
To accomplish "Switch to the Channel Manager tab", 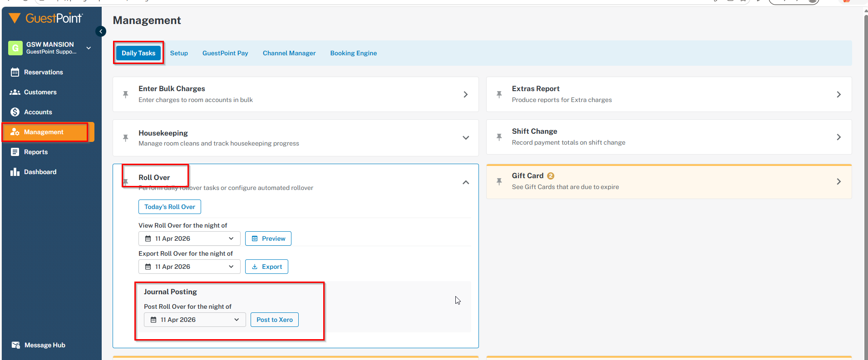I will [x=289, y=53].
